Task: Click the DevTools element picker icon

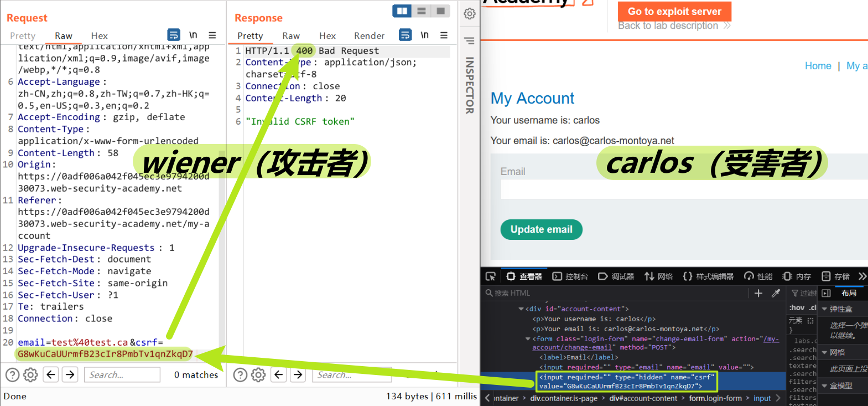Action: click(491, 276)
